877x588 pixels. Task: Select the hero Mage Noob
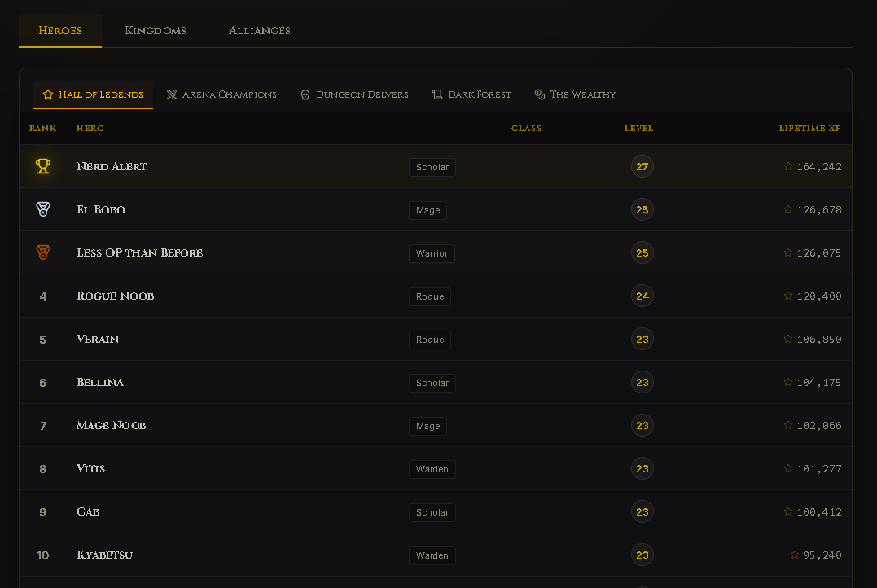click(112, 425)
